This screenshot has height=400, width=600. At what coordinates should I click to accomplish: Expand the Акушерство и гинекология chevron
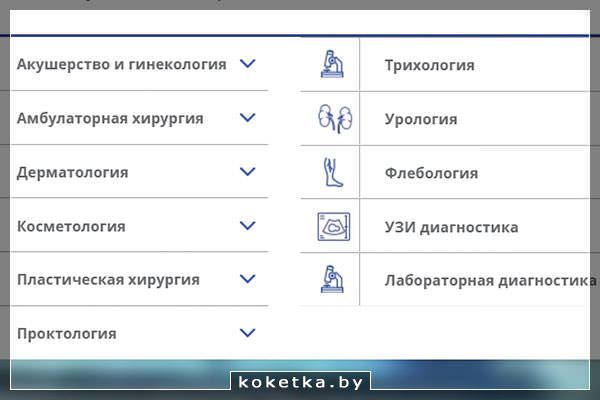pyautogui.click(x=248, y=64)
